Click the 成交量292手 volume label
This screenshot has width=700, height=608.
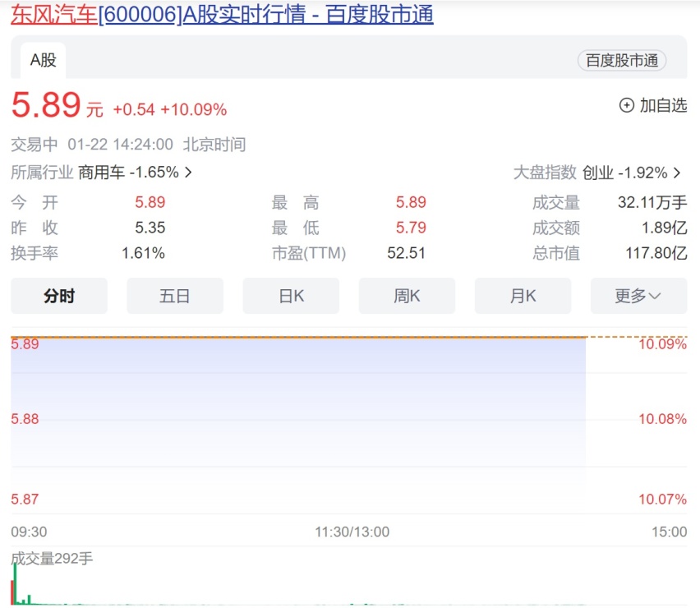[52, 559]
